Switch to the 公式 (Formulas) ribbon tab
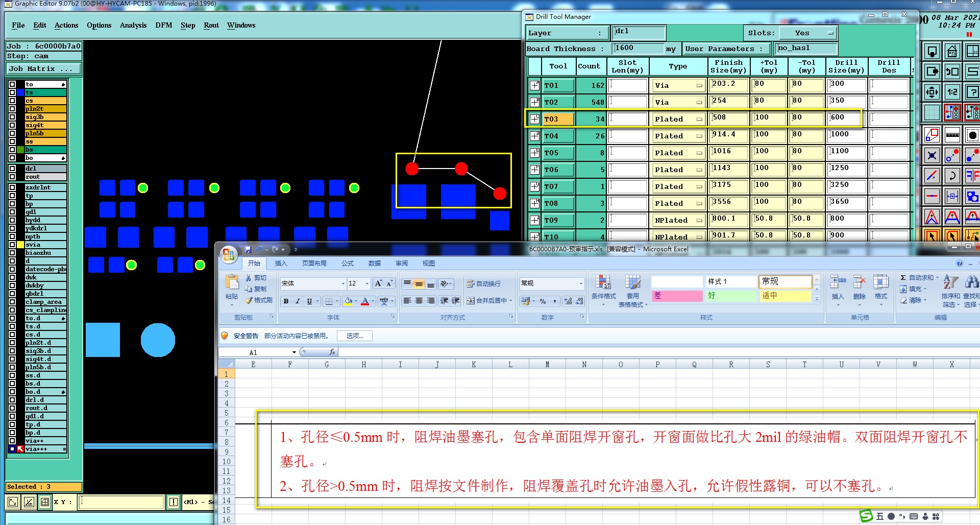 click(x=348, y=264)
